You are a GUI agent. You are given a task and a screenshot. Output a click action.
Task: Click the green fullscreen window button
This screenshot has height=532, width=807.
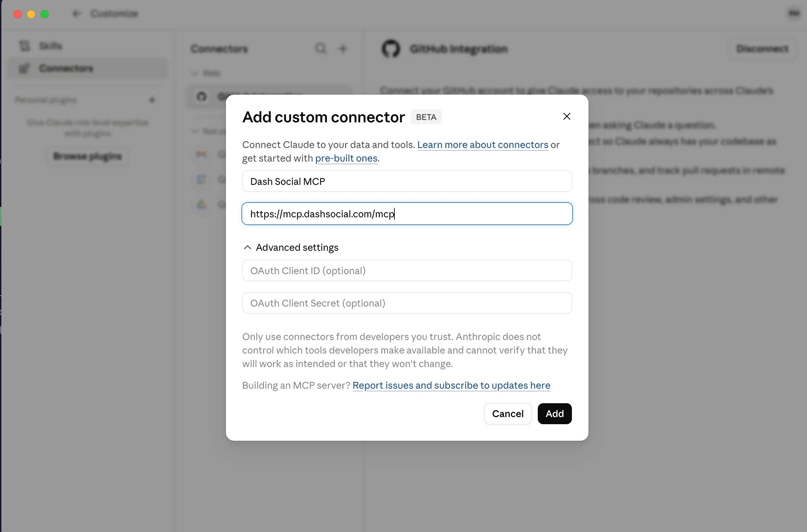[45, 14]
